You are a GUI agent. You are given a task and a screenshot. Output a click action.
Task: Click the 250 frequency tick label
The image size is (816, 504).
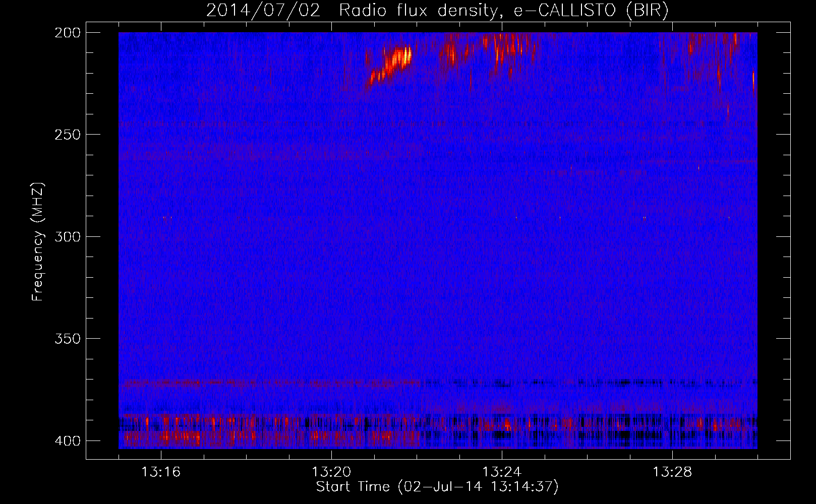(67, 135)
